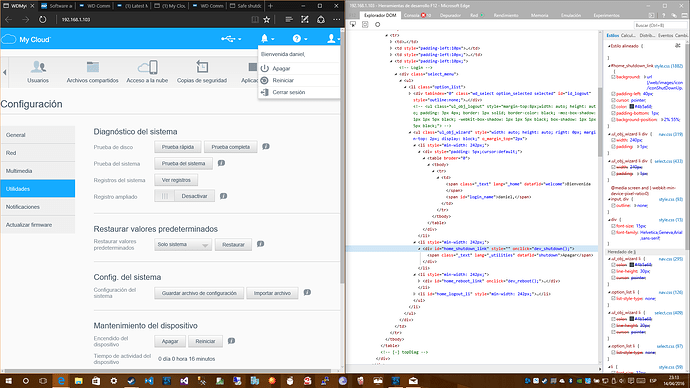Screen dimensions: 690x388
Task: Click Guardar archivo de configuración button
Action: click(x=199, y=293)
